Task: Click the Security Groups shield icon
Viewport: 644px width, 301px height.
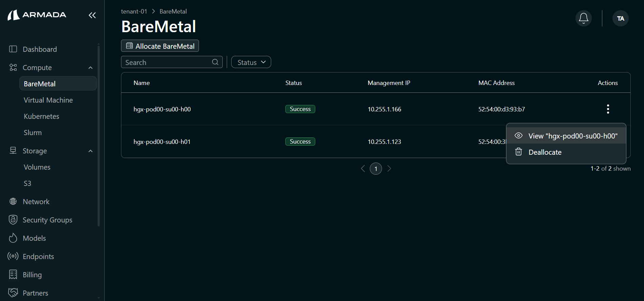Action: (x=13, y=220)
